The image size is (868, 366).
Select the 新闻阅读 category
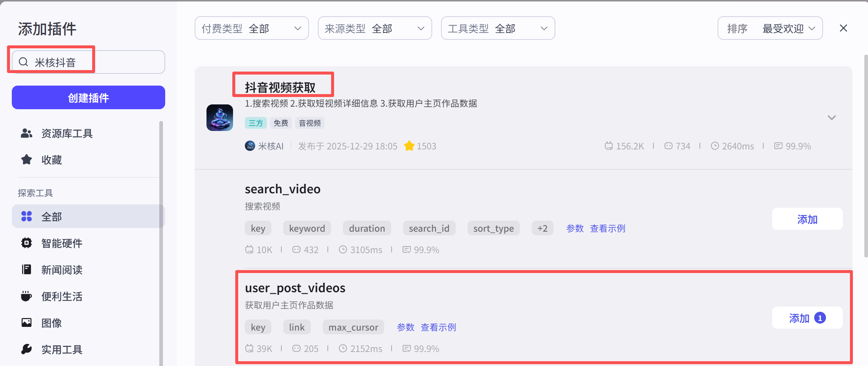click(x=88, y=270)
